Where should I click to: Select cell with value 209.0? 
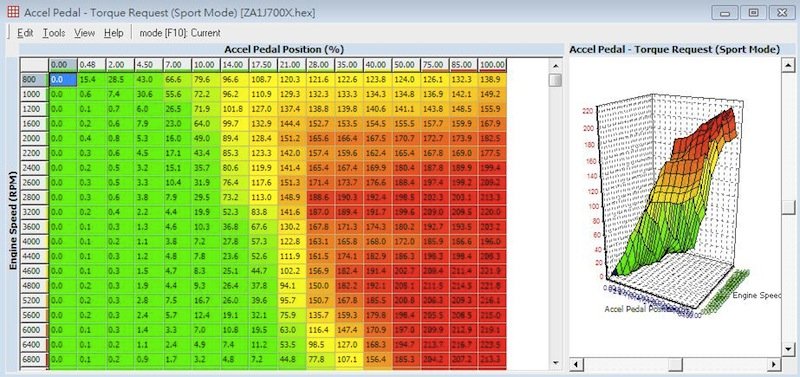(x=435, y=212)
